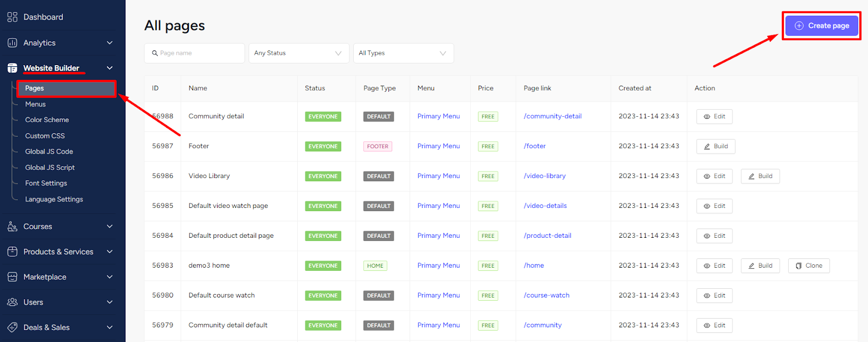This screenshot has width=868, height=342.
Task: Open the /community-detail page link
Action: coord(552,116)
